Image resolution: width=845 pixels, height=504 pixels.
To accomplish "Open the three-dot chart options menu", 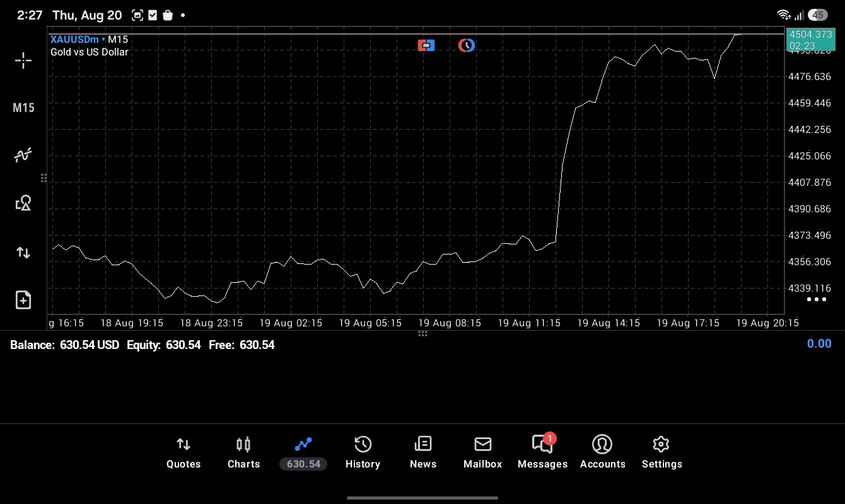I will pos(817,299).
